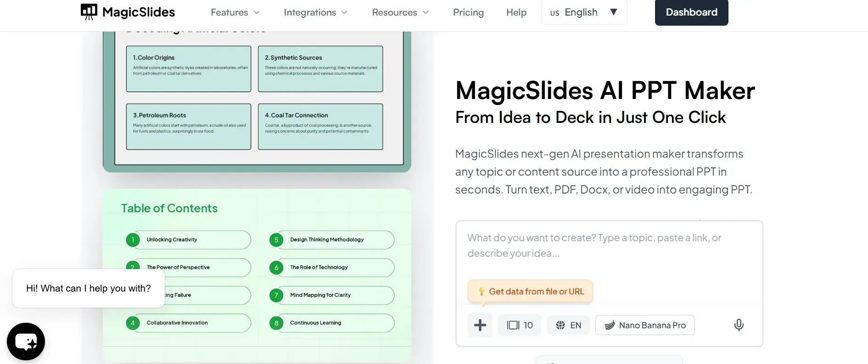Expand the Resources menu

(x=400, y=12)
